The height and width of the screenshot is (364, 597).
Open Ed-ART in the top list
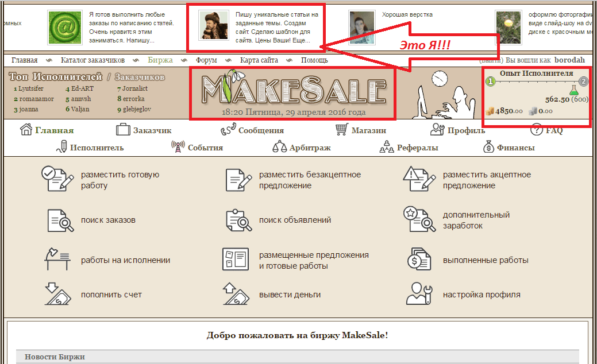tap(82, 88)
